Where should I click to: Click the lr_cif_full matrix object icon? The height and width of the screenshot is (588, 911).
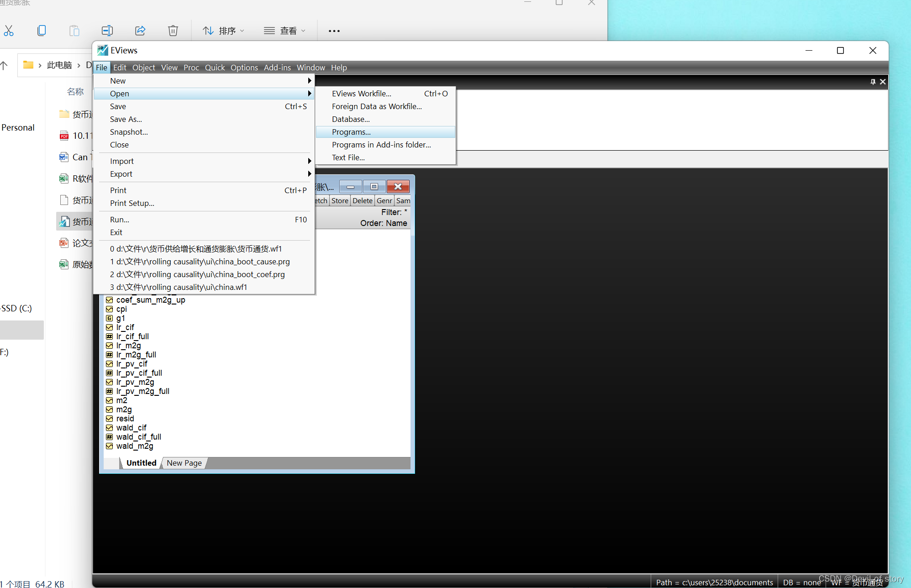click(x=110, y=336)
